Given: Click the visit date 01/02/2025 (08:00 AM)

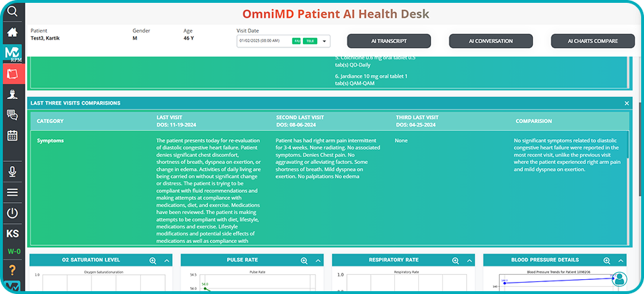Looking at the screenshot, I should pos(260,41).
